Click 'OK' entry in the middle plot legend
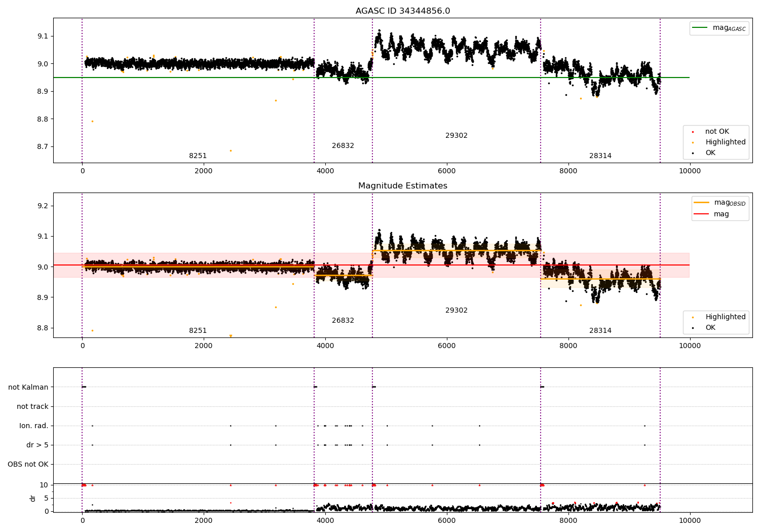 [710, 328]
